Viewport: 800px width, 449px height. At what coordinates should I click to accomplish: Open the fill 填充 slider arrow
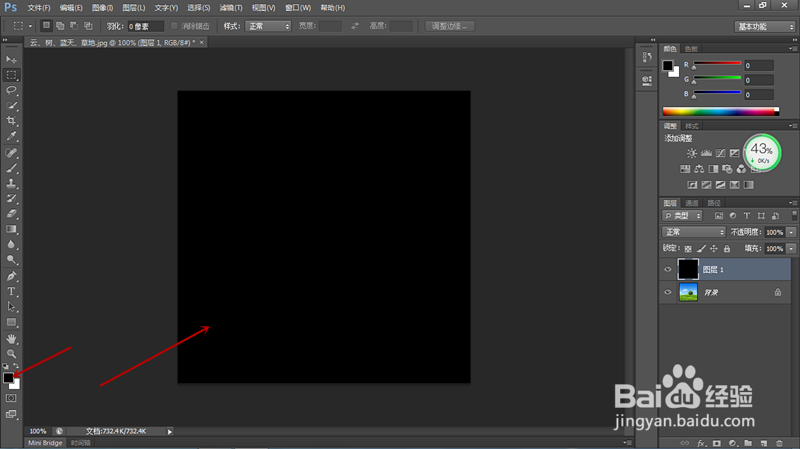coord(791,248)
